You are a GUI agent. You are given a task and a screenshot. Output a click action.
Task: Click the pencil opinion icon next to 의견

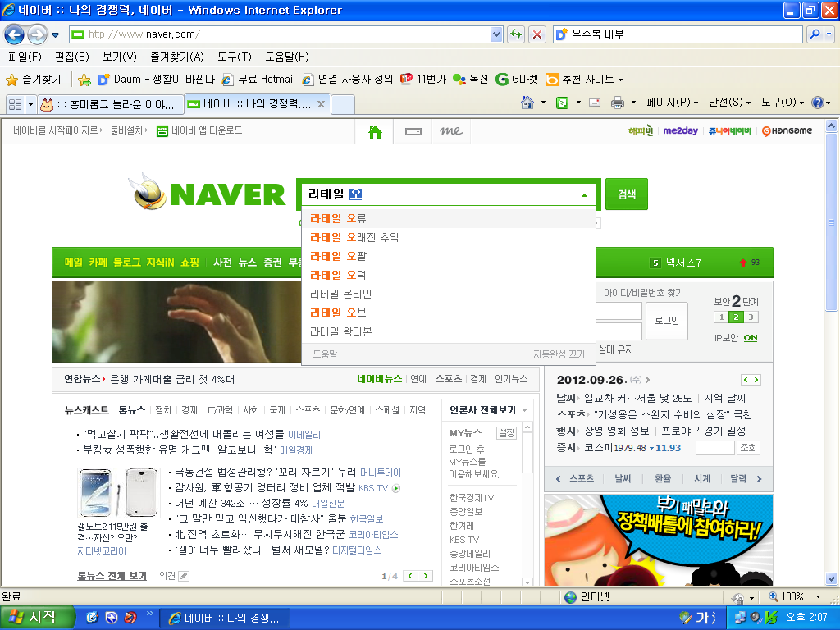[x=184, y=576]
